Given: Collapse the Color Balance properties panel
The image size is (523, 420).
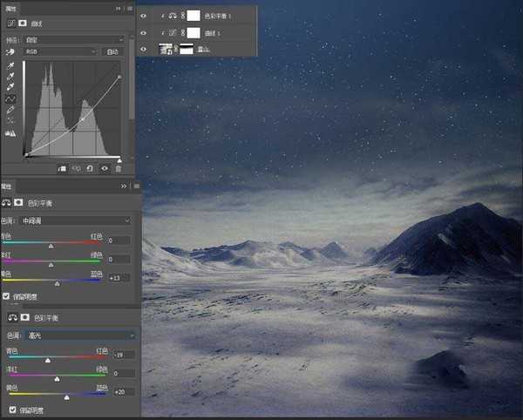Looking at the screenshot, I should [x=123, y=186].
